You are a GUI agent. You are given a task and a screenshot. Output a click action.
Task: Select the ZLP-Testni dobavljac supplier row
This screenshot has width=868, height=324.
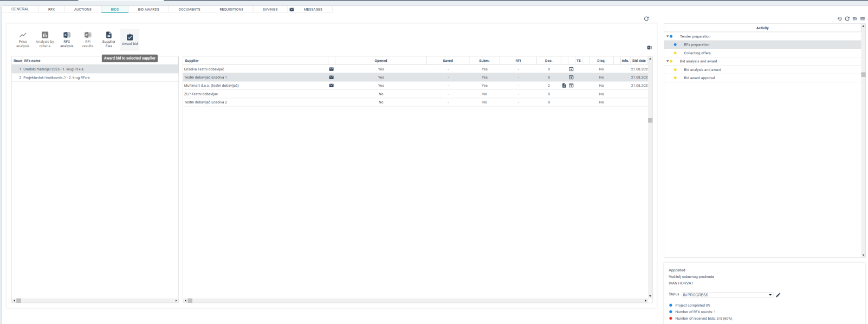click(201, 94)
